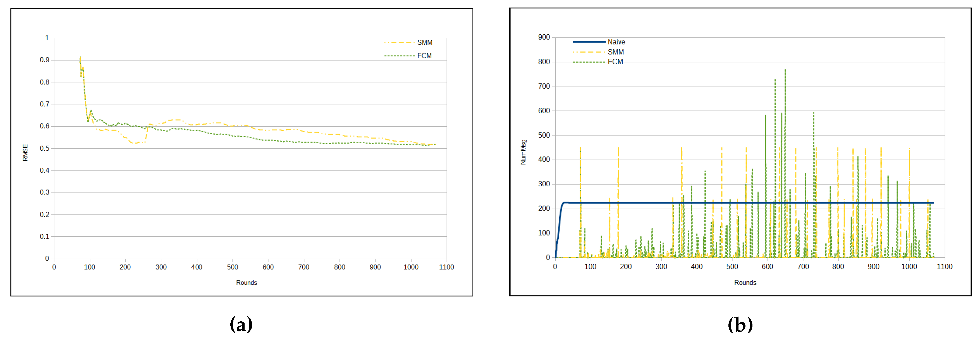The image size is (980, 342).
Task: Click the (a) subfigure caption label
Action: click(x=241, y=324)
